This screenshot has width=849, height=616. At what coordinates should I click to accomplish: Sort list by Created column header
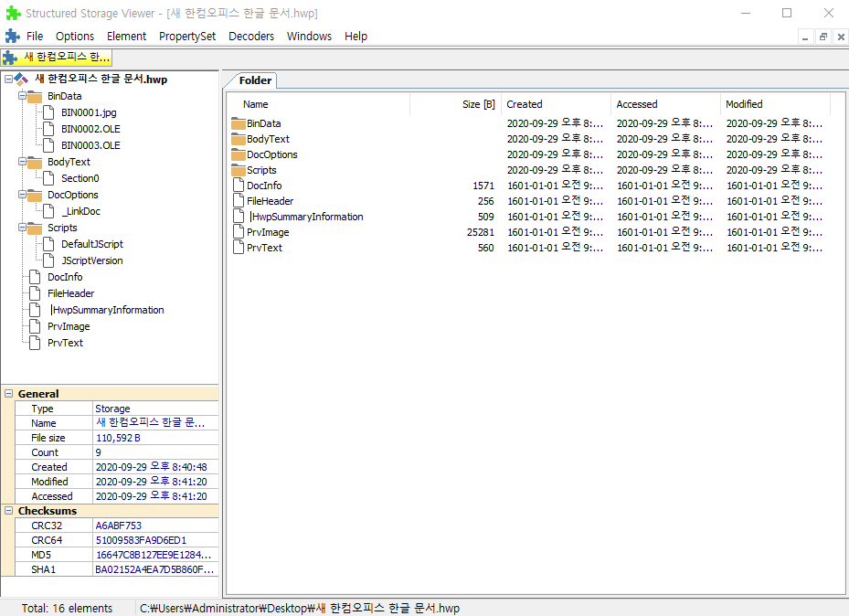point(556,104)
